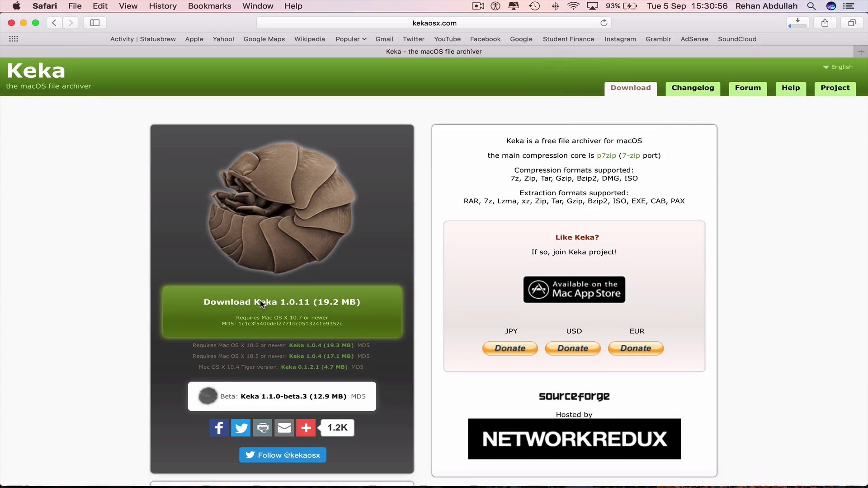Click the USD Donate button
Image resolution: width=868 pixels, height=488 pixels.
573,348
